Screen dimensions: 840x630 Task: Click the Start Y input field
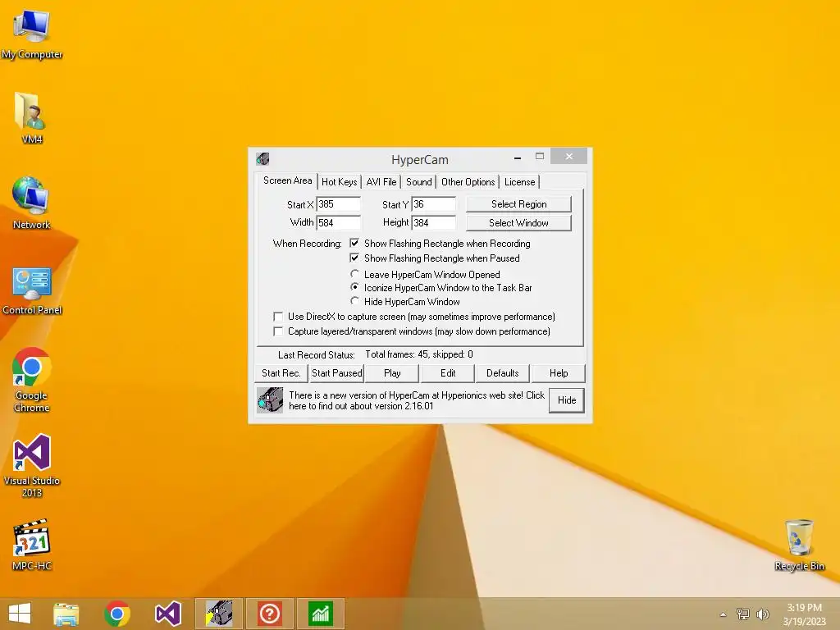click(x=434, y=204)
